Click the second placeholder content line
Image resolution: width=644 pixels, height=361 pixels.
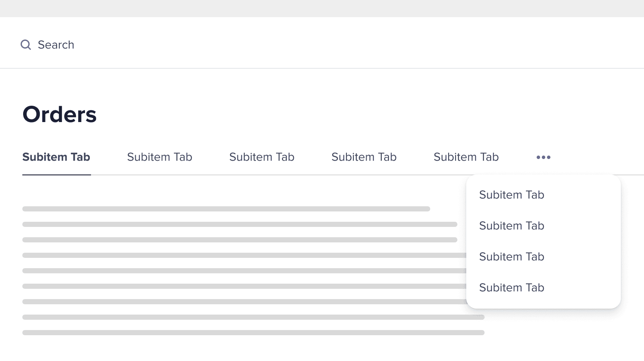[240, 224]
